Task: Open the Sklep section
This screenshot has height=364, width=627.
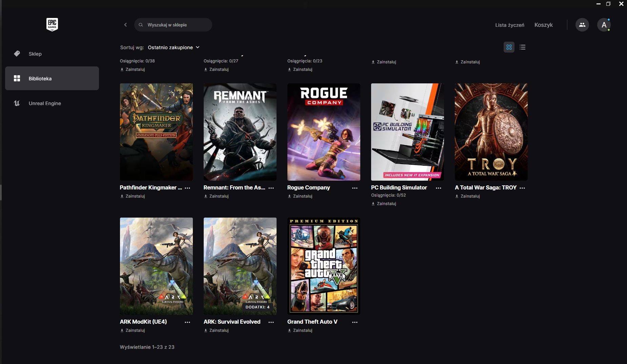Action: coord(52,54)
